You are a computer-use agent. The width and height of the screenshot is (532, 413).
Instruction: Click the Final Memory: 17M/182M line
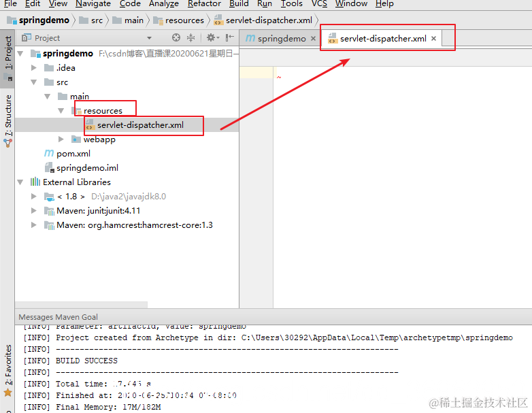click(x=92, y=407)
